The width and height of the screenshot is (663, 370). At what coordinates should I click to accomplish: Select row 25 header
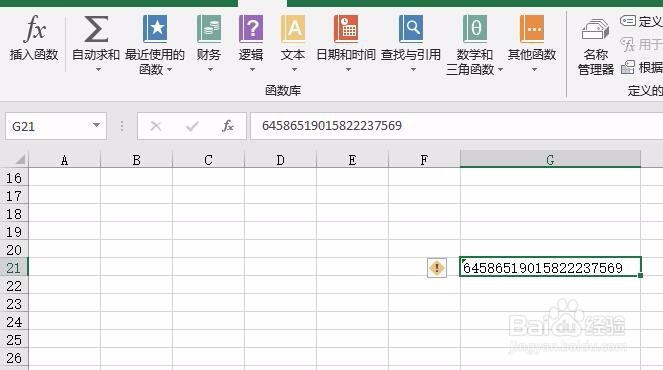tap(14, 340)
